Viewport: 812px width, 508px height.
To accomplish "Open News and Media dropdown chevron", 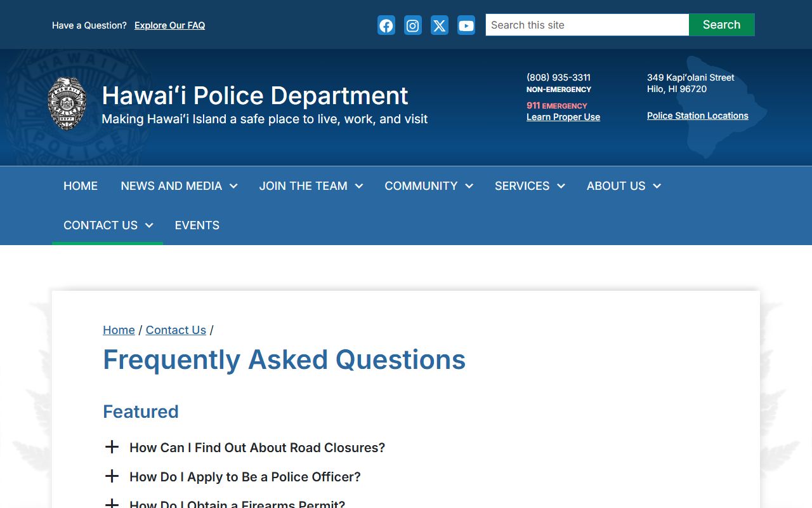I will [x=233, y=186].
